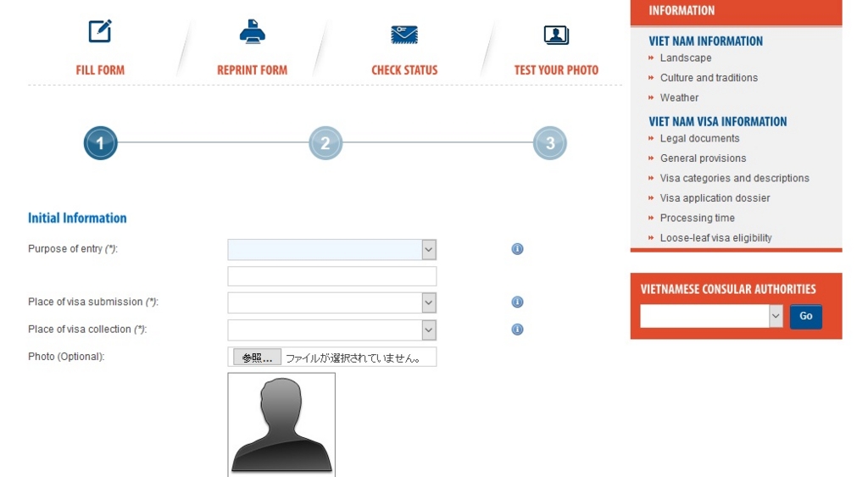Open the Loose-leaf visa eligibility link
Viewport: 868px width, 477px height.
715,238
